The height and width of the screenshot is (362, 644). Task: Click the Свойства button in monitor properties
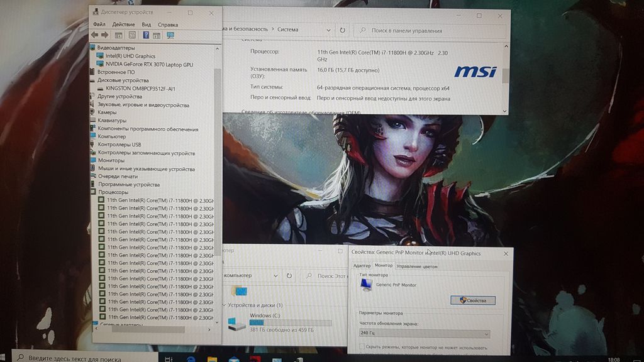click(473, 300)
